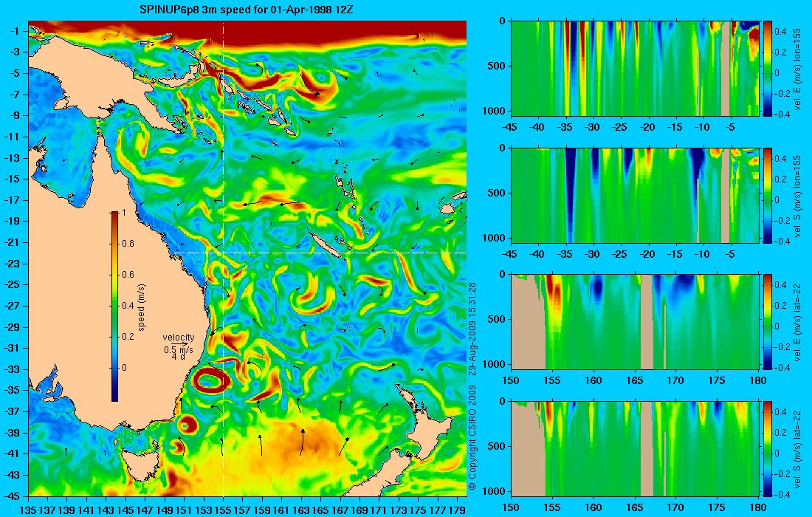
Task: Click the vertical "speed (m/s)" colorbar label
Action: pyautogui.click(x=142, y=307)
